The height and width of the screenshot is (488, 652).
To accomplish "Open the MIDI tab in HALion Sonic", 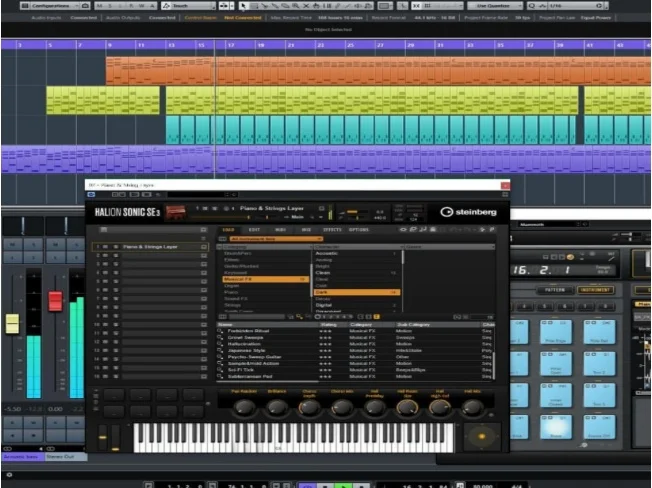I will (x=280, y=229).
